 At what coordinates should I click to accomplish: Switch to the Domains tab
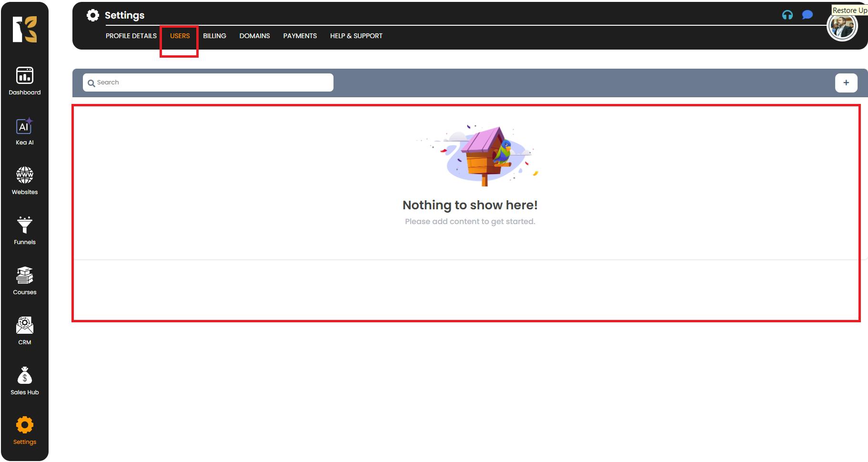point(254,36)
